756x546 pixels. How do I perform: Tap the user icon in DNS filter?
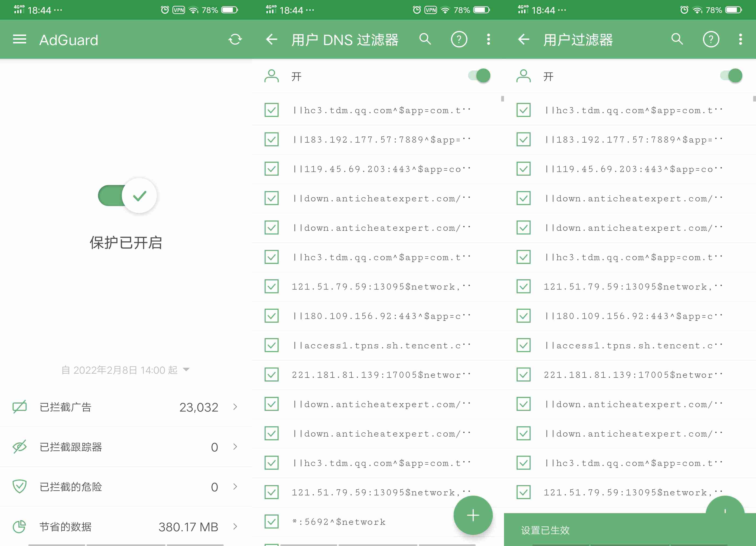tap(271, 76)
